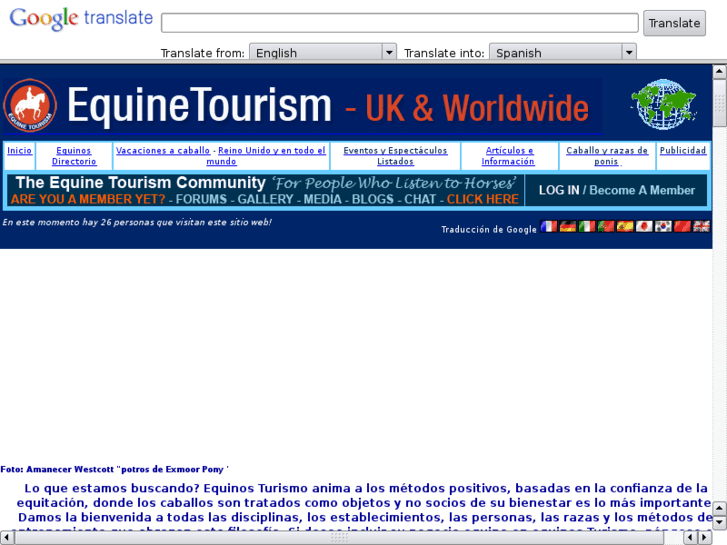This screenshot has height=545, width=727.
Task: Click 'En este momento hay 26 personas' text
Action: (137, 222)
